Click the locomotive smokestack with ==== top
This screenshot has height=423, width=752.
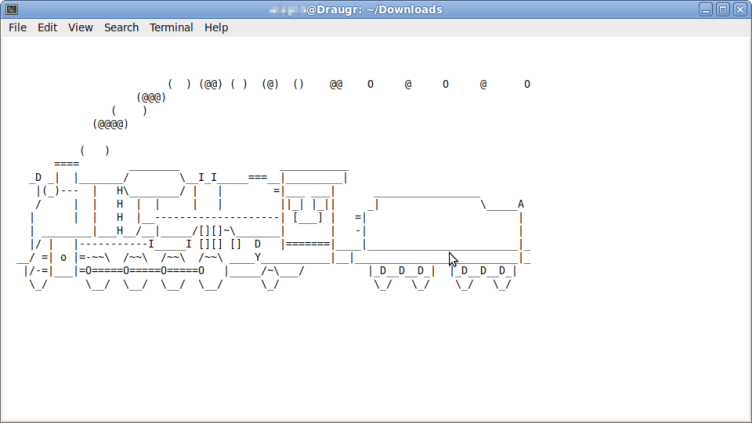67,164
